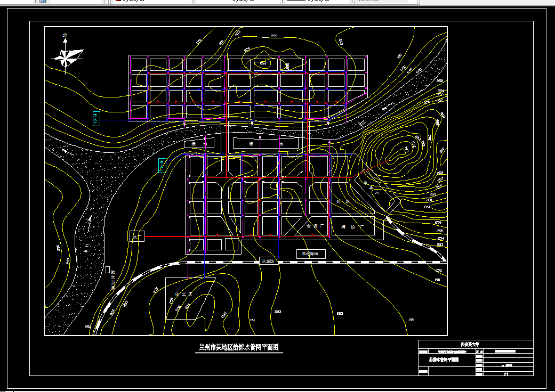Click the larger 绿地 green space box

266,143
